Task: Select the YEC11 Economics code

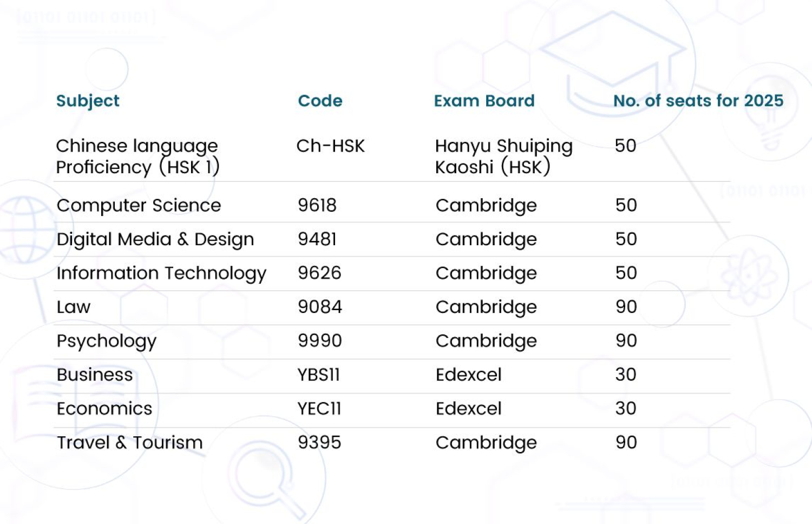Action: pyautogui.click(x=319, y=409)
